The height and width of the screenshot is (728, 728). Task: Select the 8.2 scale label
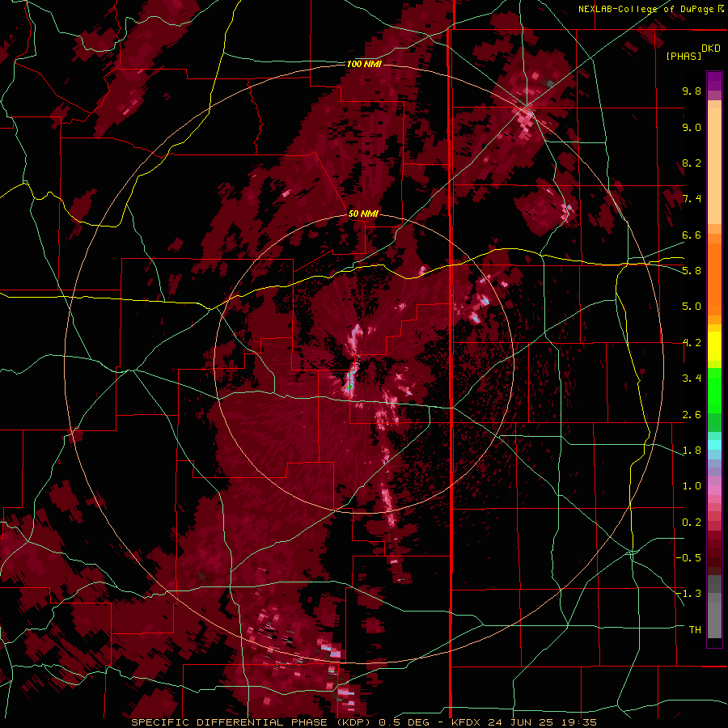(692, 163)
